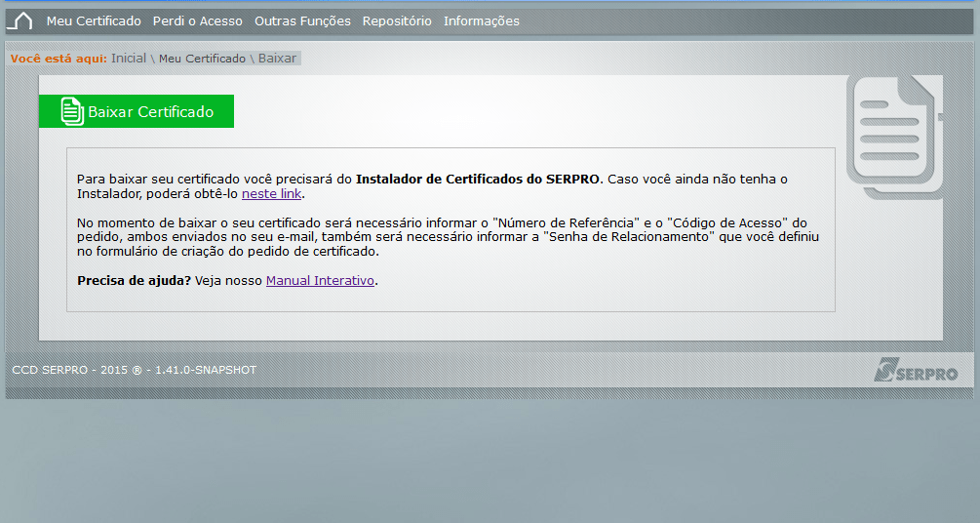
Task: Click the CCD SERPRO version text
Action: tap(135, 370)
